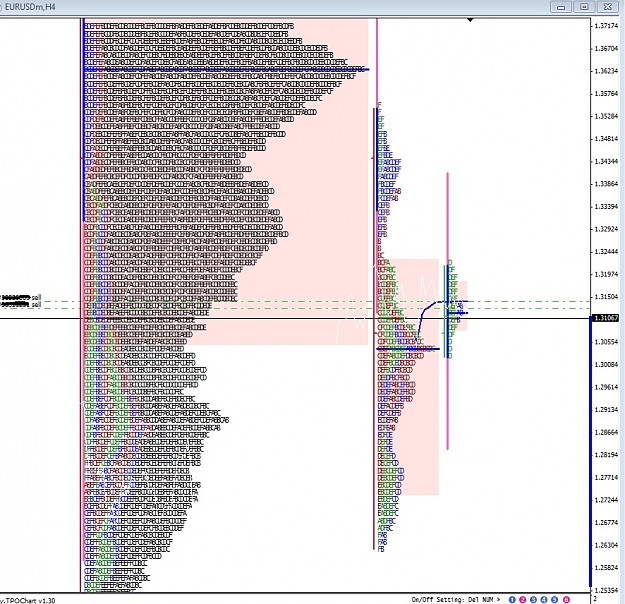Viewport: 625px width, 604px height.
Task: Click price level 1.31504 on the scale
Action: pyautogui.click(x=606, y=297)
